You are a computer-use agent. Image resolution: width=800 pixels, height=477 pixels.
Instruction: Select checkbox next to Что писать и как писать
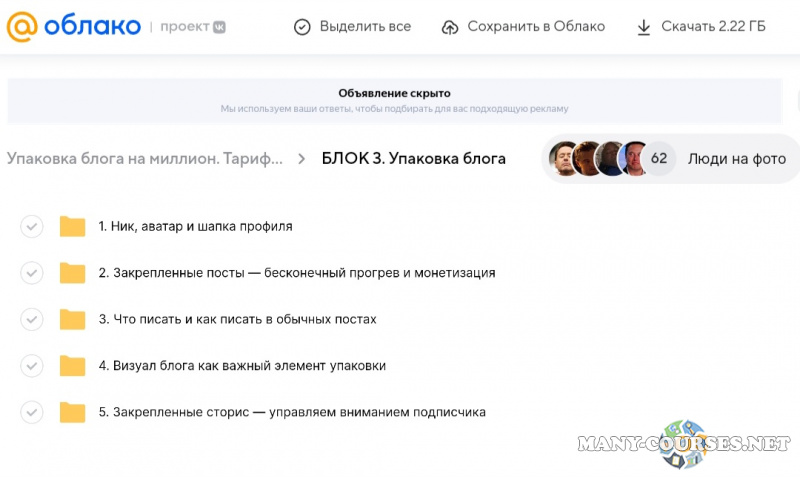tap(32, 319)
